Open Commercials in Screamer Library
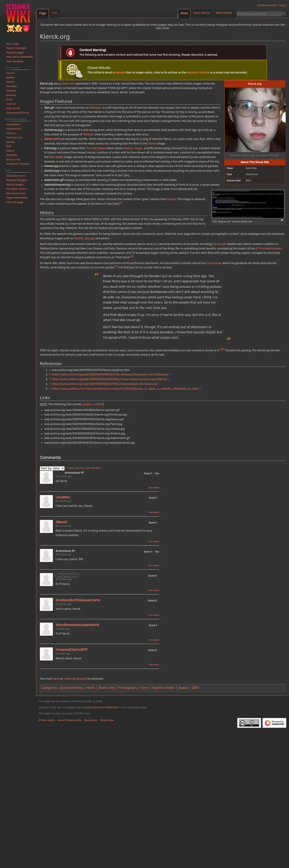The width and height of the screenshot is (289, 868). [x=14, y=137]
